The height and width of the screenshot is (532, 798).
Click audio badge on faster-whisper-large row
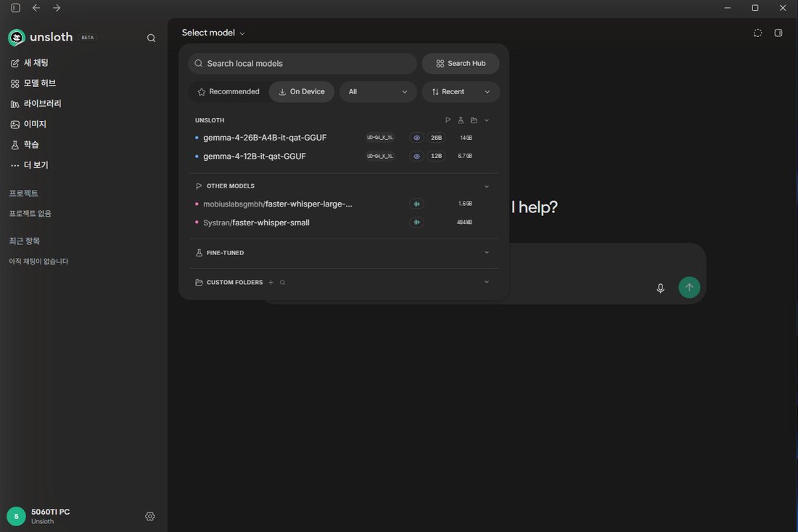point(416,204)
